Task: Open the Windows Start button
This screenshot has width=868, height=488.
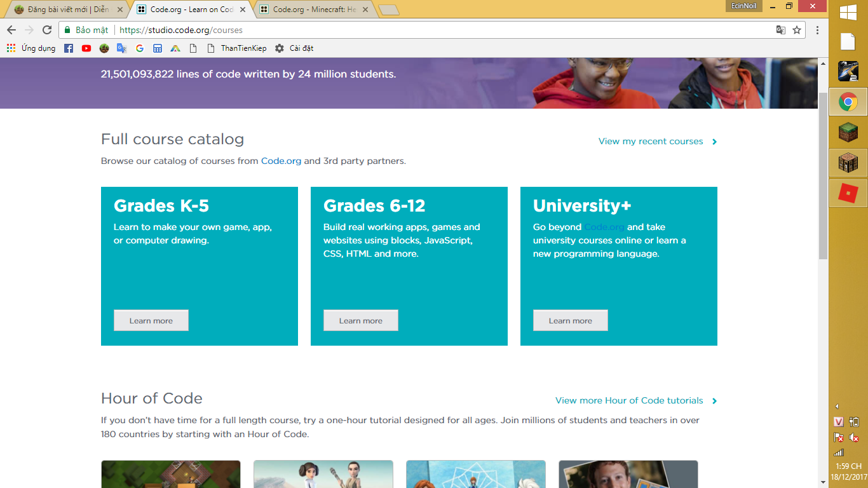Action: click(x=848, y=13)
